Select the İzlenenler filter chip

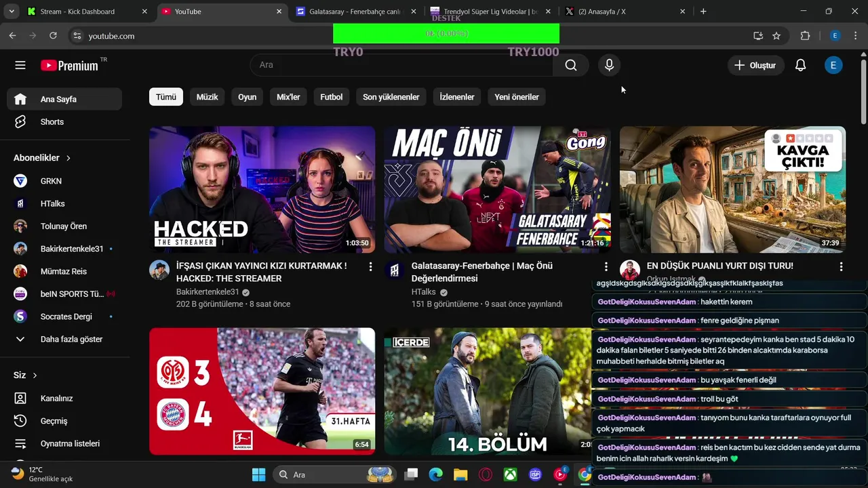point(457,97)
